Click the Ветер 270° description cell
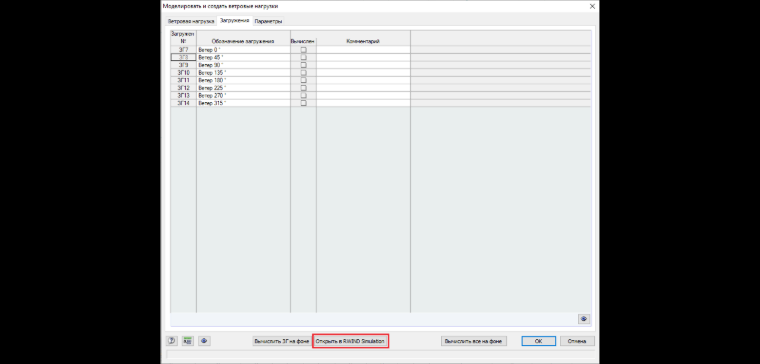Viewport: 760px width, 364px height. (243, 95)
